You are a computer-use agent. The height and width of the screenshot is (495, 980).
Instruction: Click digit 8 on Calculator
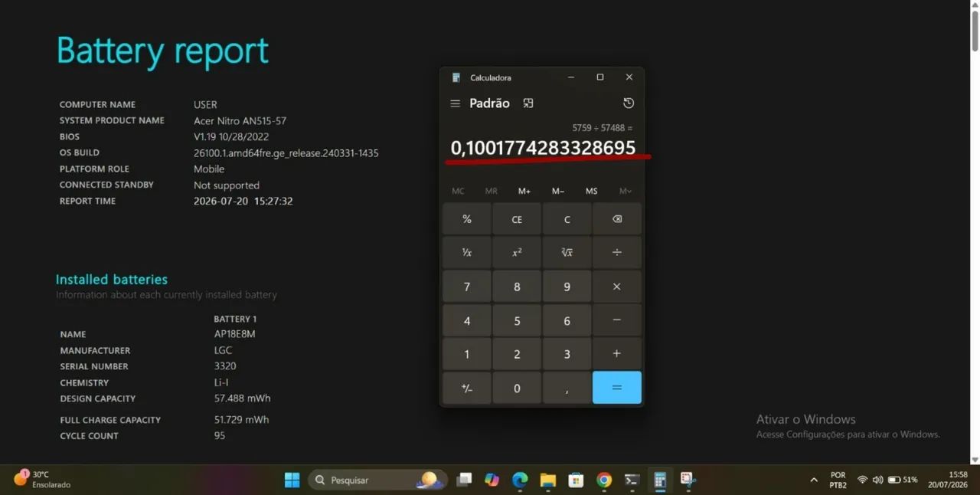tap(517, 287)
